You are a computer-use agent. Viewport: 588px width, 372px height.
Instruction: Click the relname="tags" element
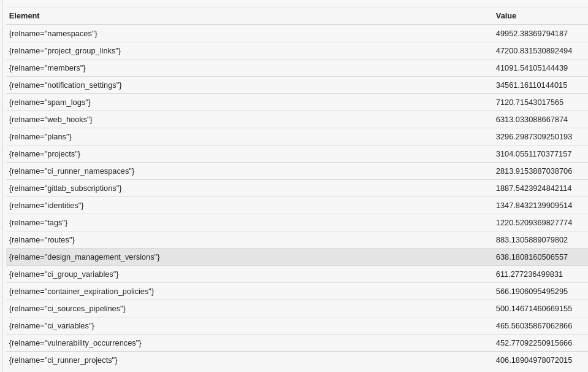(x=39, y=223)
